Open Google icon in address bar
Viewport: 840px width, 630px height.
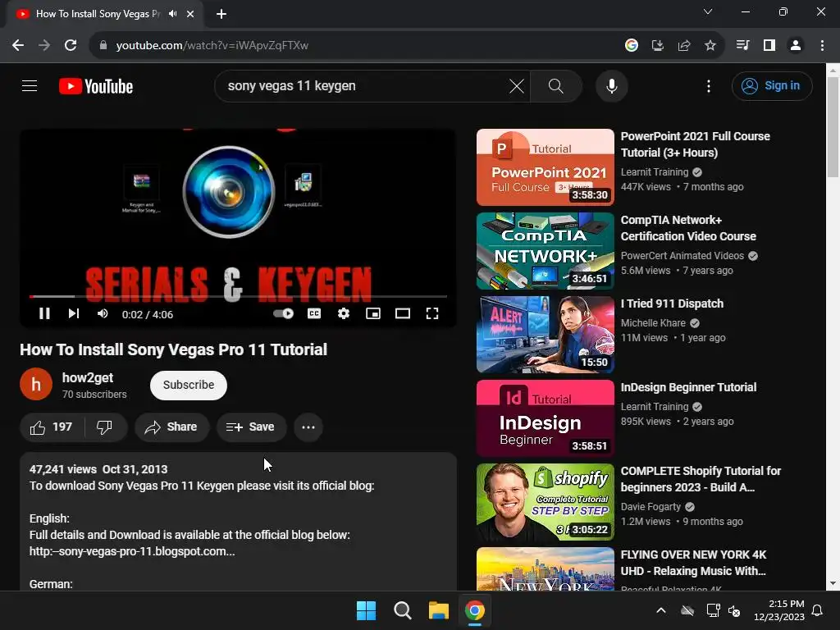pyautogui.click(x=632, y=45)
